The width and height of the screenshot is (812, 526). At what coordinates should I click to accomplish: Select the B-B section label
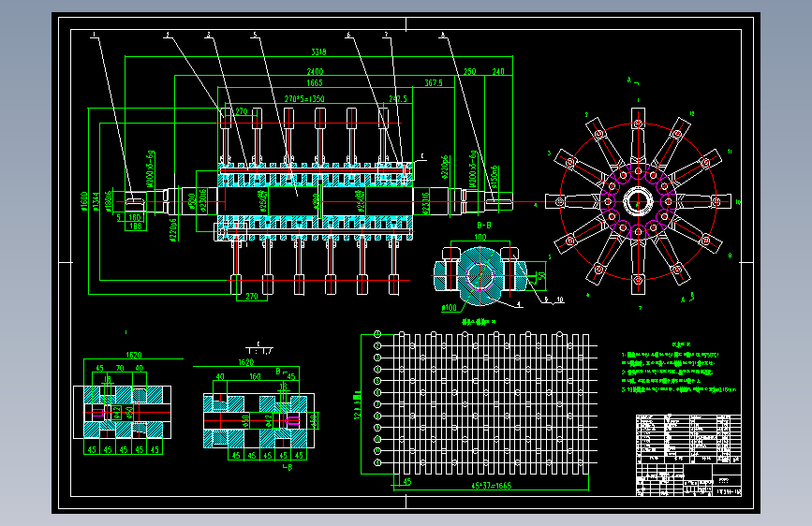point(483,226)
